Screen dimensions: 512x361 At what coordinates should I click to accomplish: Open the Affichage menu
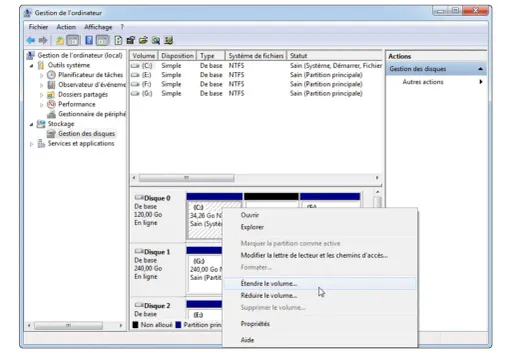pos(98,27)
